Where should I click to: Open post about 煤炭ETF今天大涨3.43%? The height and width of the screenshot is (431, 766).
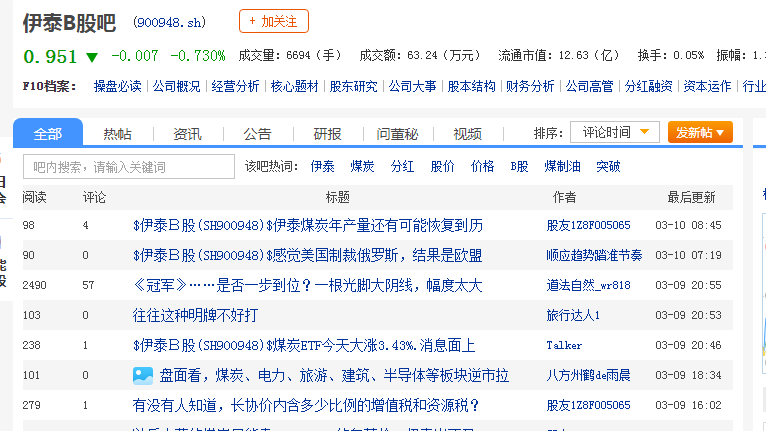pyautogui.click(x=304, y=345)
